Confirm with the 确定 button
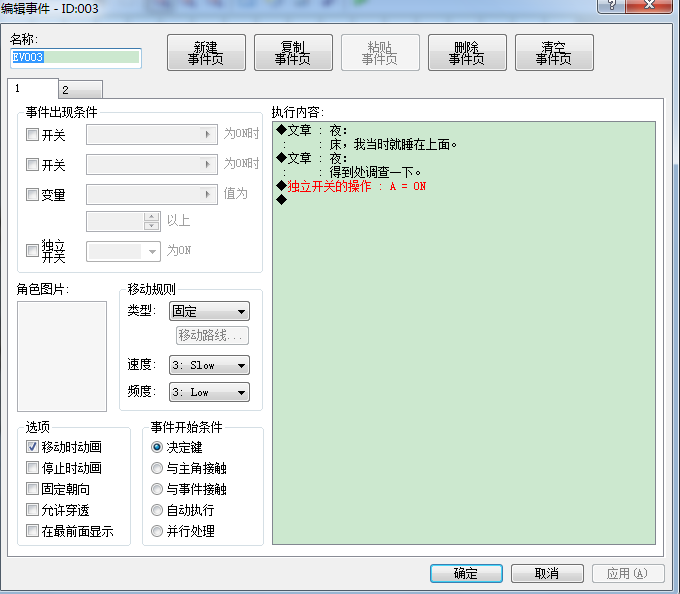Viewport: 680px width, 594px height. [466, 573]
